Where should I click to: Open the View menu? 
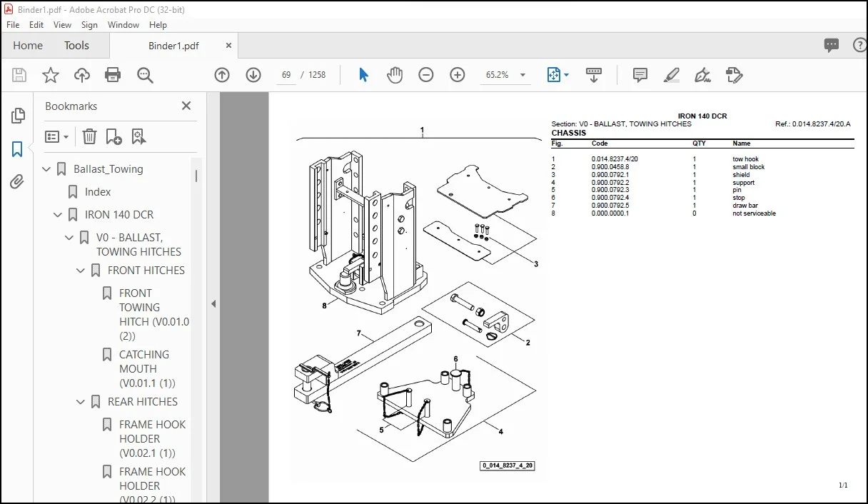(63, 24)
